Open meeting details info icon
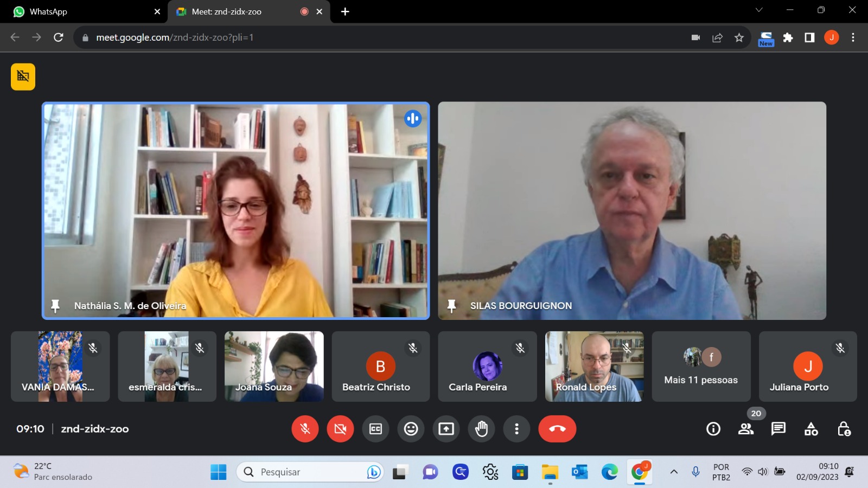 [x=713, y=429]
